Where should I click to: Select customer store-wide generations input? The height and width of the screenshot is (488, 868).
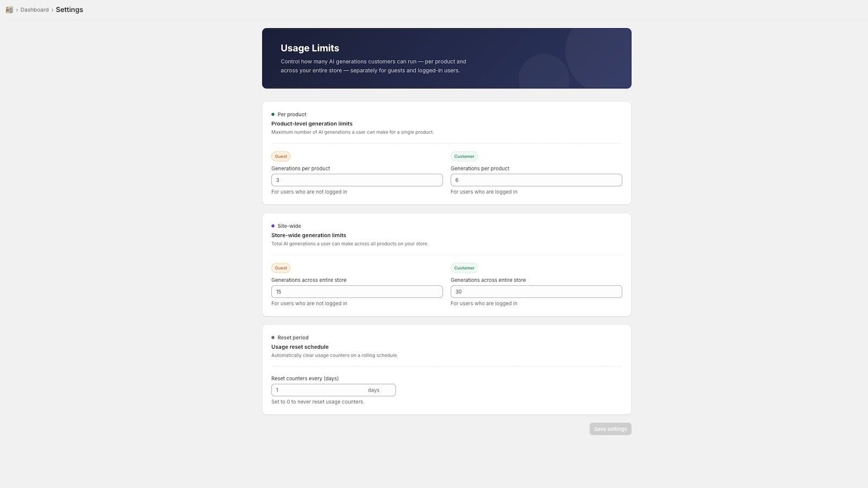[x=536, y=292]
